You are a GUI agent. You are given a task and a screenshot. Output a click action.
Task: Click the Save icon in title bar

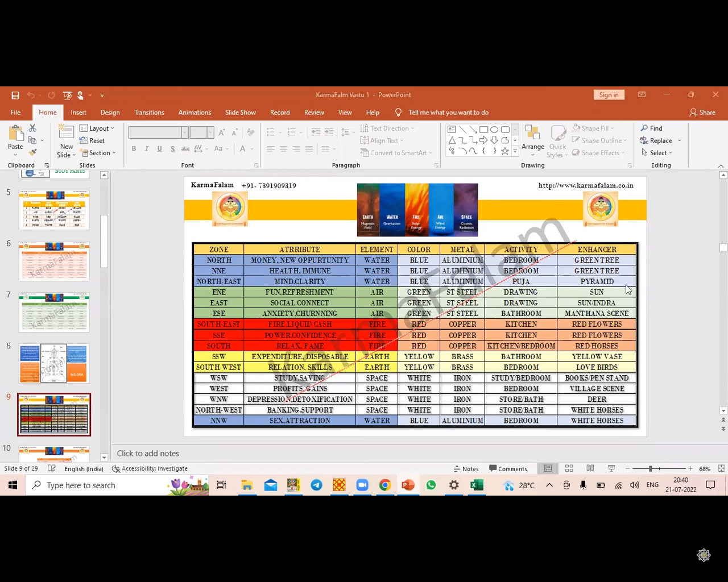(x=15, y=95)
